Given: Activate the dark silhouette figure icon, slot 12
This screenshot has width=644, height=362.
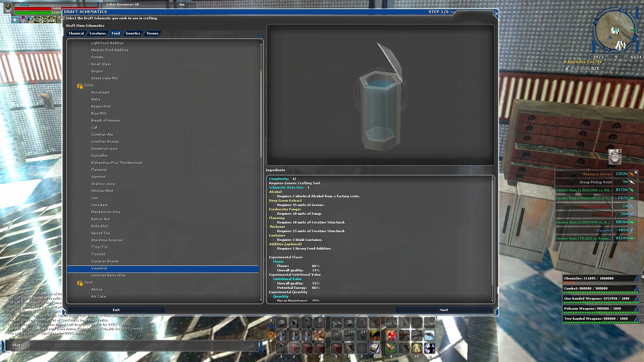Looking at the screenshot, I should (429, 348).
